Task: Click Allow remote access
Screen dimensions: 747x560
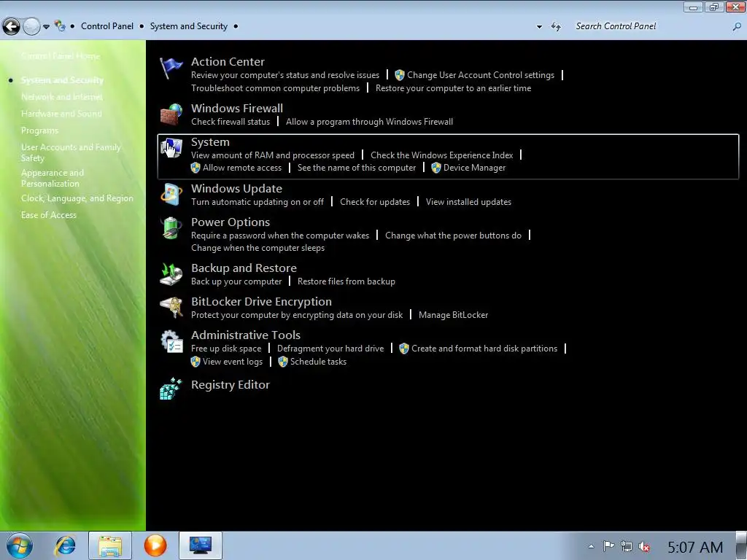Action: pos(242,168)
